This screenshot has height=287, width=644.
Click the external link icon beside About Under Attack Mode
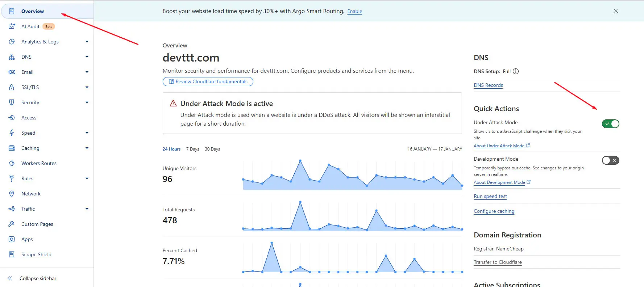click(x=528, y=145)
